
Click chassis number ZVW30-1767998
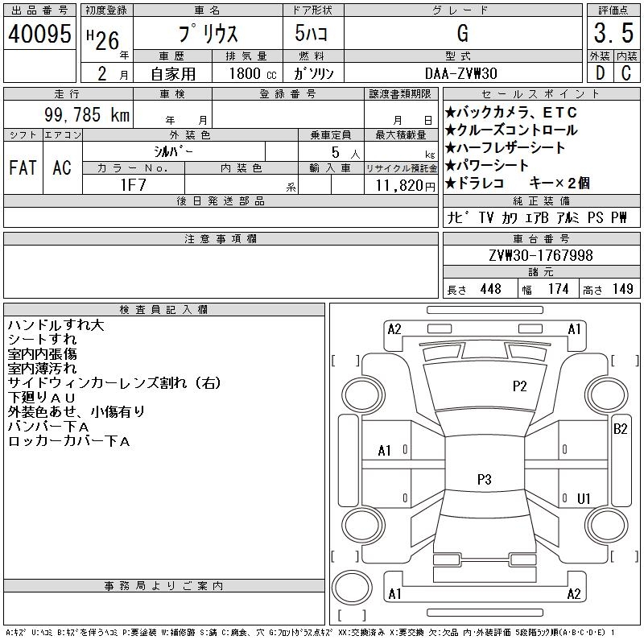click(x=541, y=255)
